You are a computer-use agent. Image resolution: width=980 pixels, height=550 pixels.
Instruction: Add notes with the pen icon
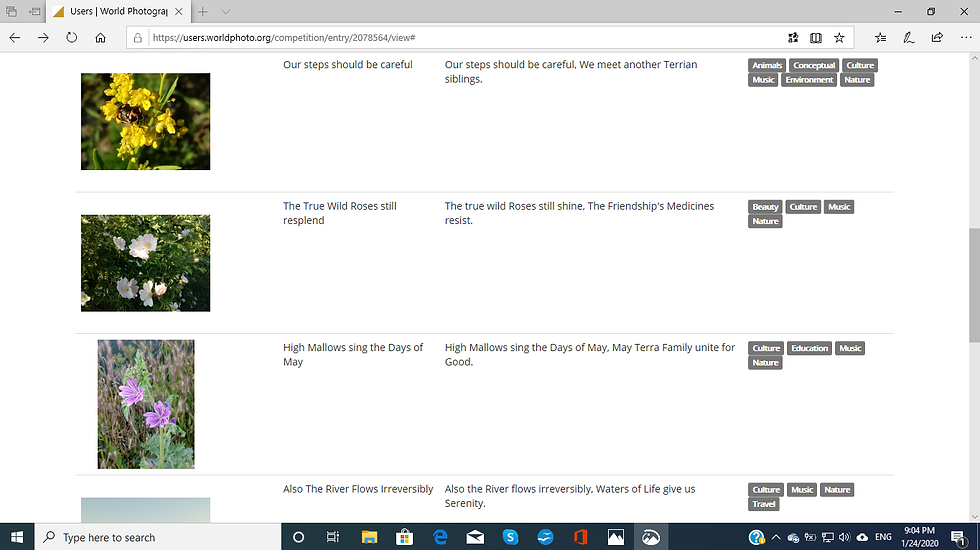[x=909, y=38]
